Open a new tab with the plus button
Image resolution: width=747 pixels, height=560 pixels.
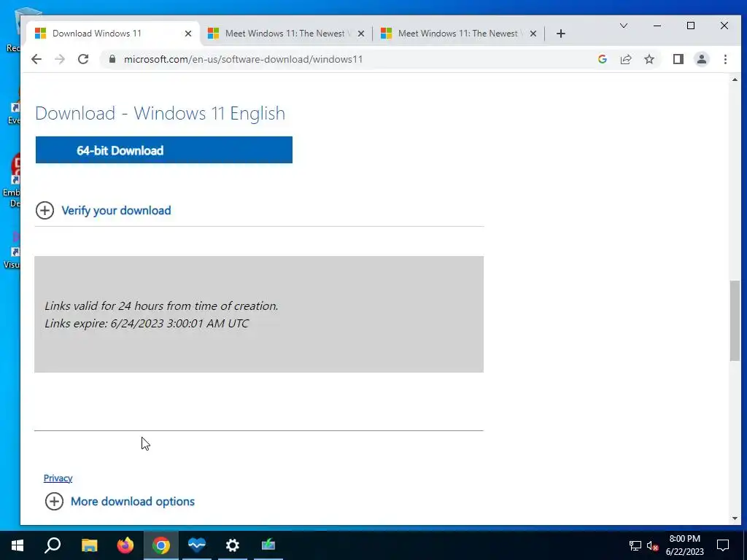561,34
